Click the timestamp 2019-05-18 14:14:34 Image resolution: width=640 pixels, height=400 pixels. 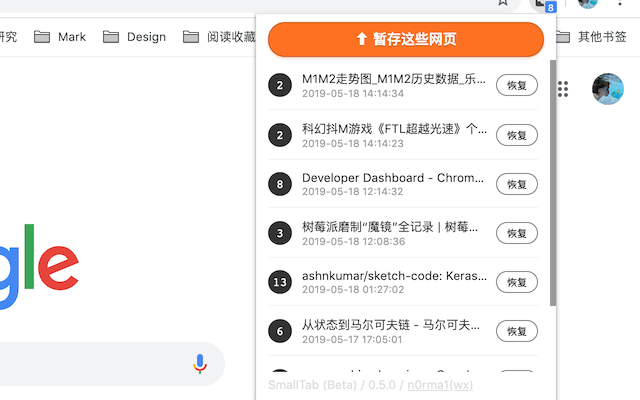353,93
